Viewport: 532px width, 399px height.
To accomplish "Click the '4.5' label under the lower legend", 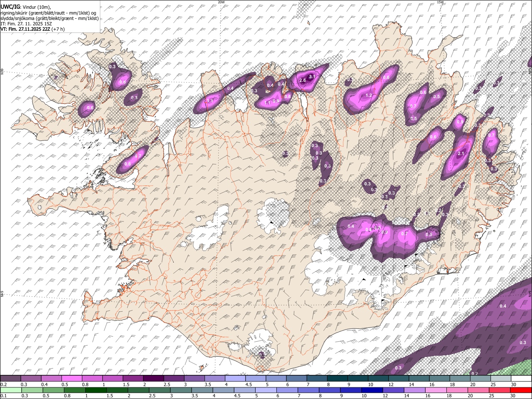I will 237,396.
